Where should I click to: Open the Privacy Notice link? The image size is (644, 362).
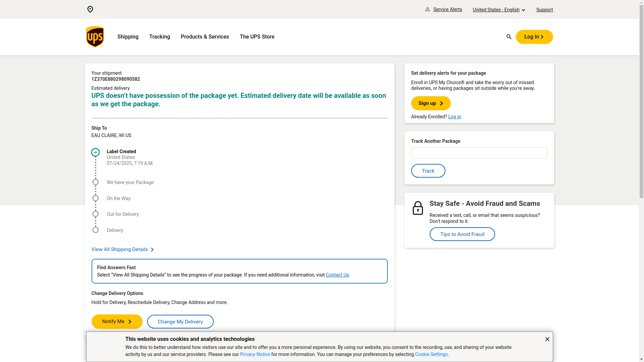tap(255, 354)
